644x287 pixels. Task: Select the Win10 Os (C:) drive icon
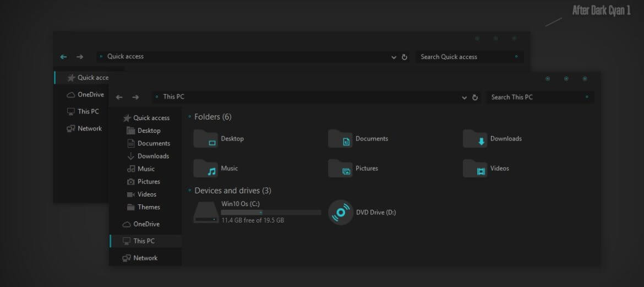click(x=206, y=212)
